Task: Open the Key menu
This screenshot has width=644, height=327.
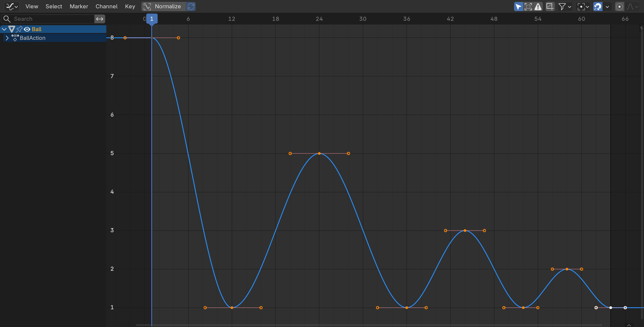Action: (x=130, y=6)
